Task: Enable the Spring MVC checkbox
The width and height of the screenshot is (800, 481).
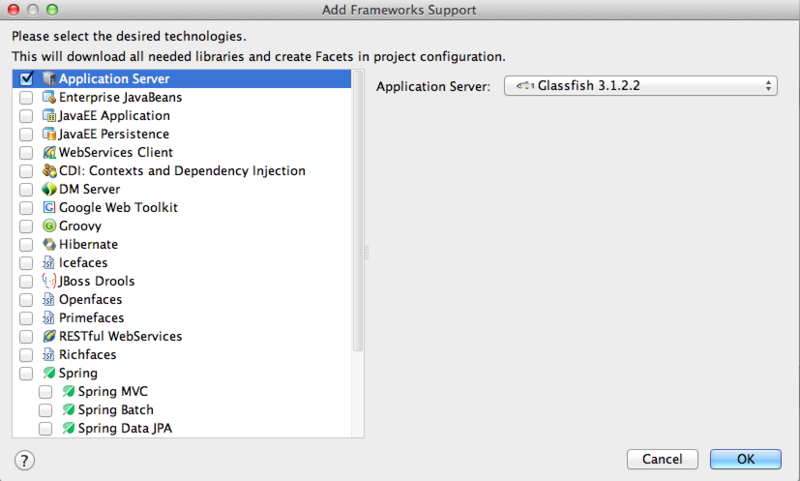Action: (x=45, y=392)
